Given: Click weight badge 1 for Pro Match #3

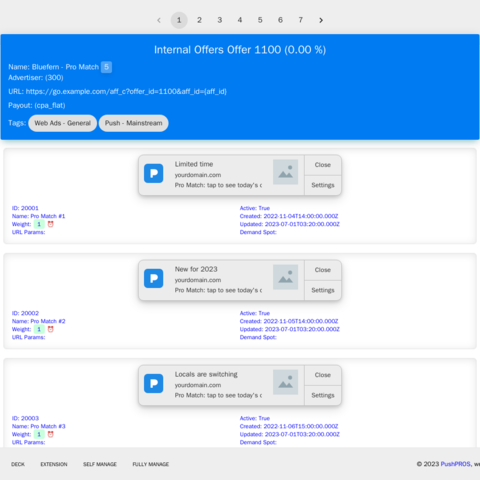Looking at the screenshot, I should [x=39, y=434].
